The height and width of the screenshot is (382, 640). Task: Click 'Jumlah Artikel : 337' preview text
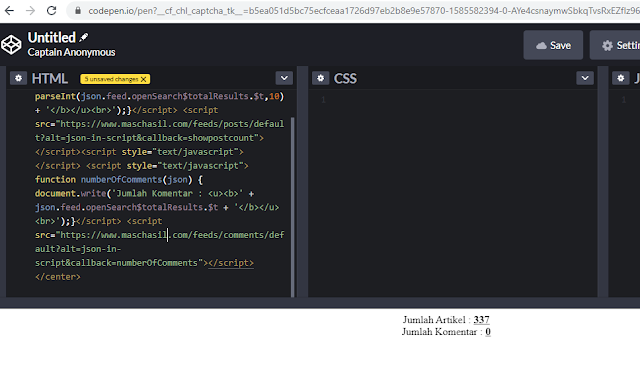tap(446, 320)
